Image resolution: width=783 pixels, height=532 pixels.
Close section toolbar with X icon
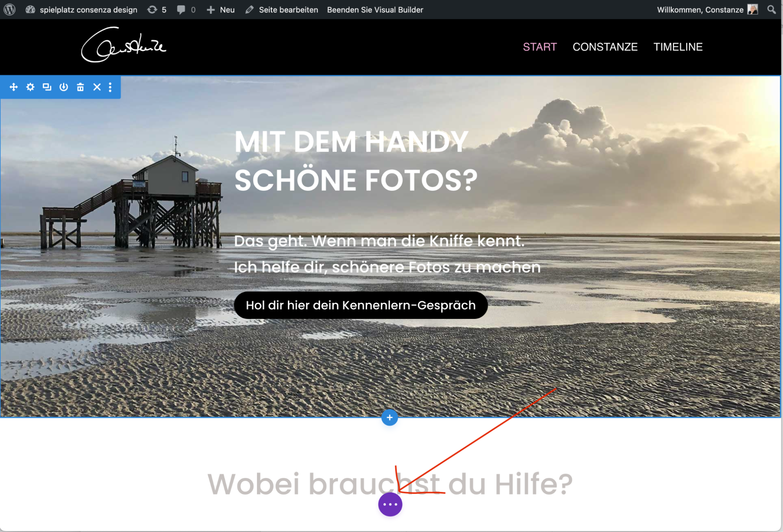(x=97, y=87)
